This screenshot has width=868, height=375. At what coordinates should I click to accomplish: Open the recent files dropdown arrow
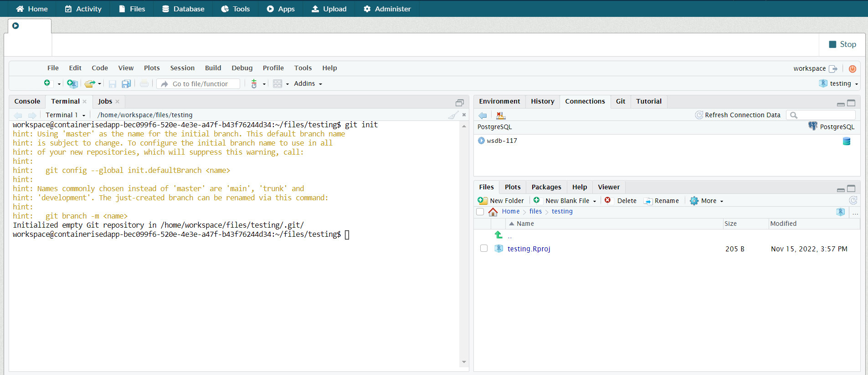[99, 84]
